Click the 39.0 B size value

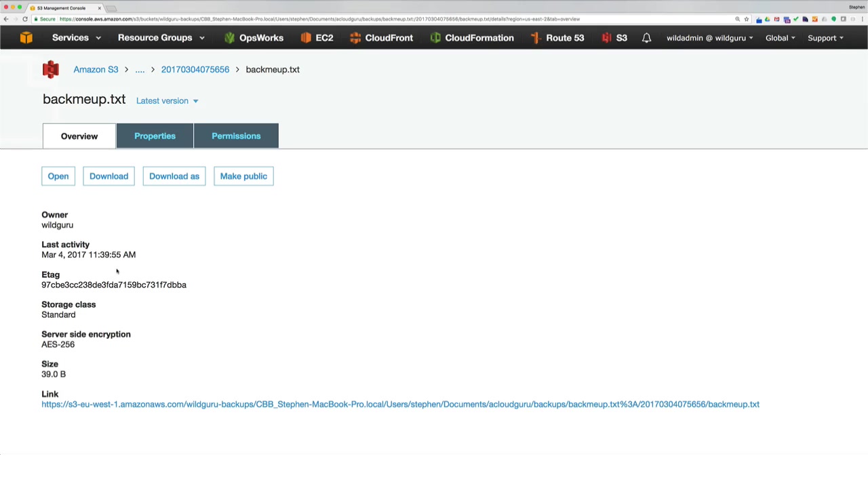(x=54, y=374)
